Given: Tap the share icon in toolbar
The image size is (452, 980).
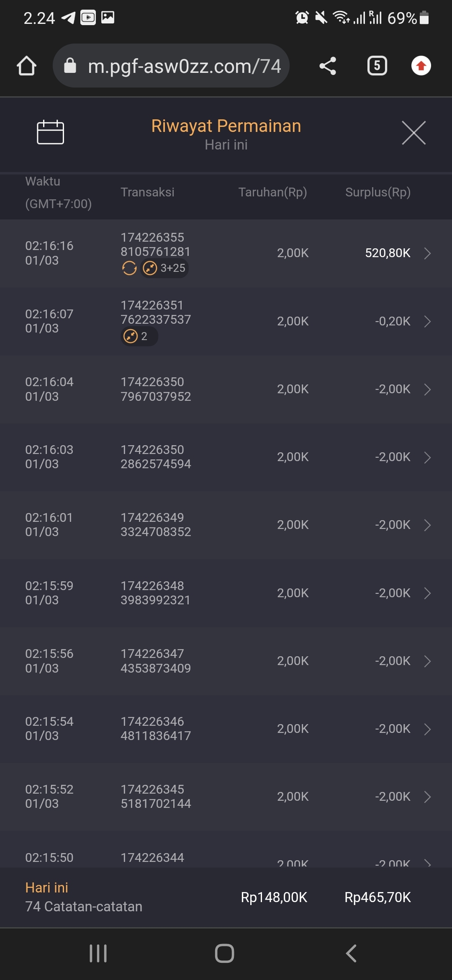Looking at the screenshot, I should (327, 66).
